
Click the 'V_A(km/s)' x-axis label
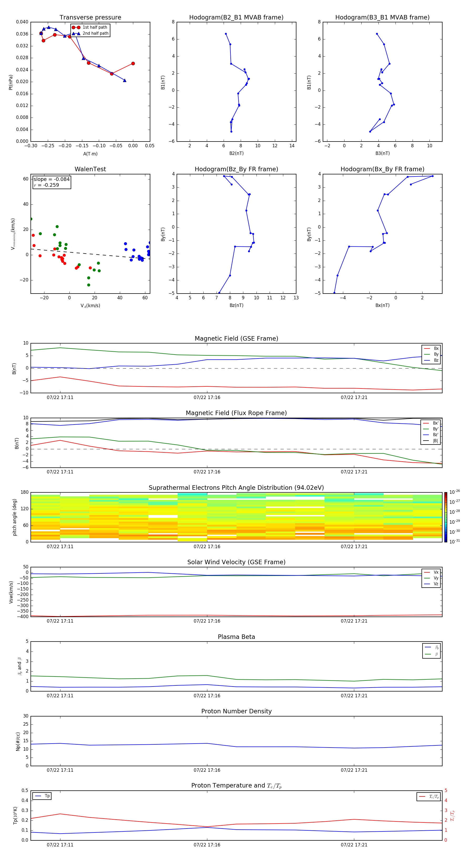(90, 306)
